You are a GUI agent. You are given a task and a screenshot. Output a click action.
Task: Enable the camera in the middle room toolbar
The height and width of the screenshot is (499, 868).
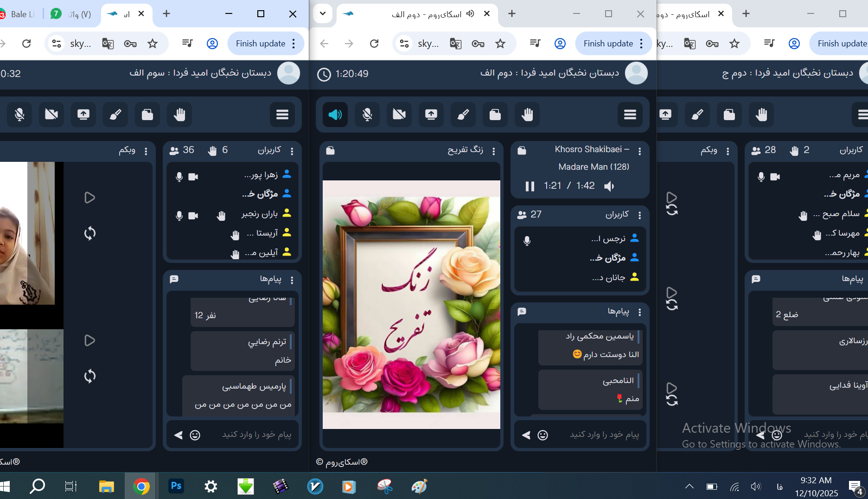tap(399, 115)
